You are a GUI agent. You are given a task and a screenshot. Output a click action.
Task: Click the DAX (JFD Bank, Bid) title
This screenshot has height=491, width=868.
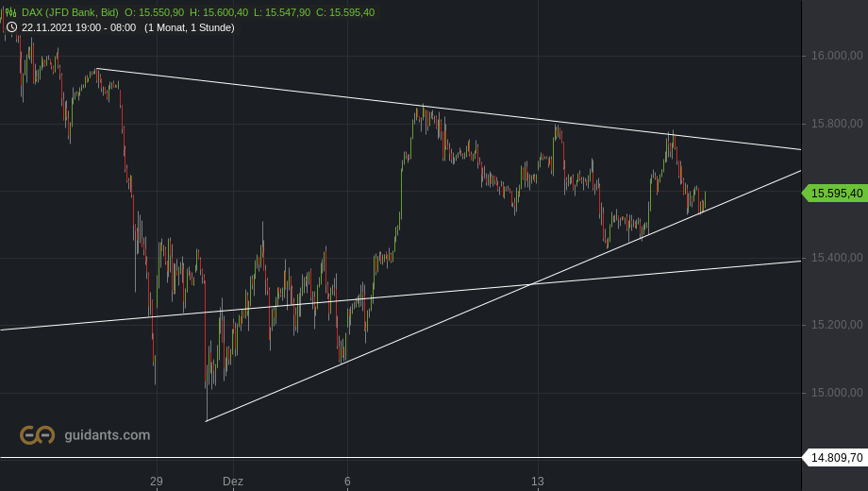point(70,12)
